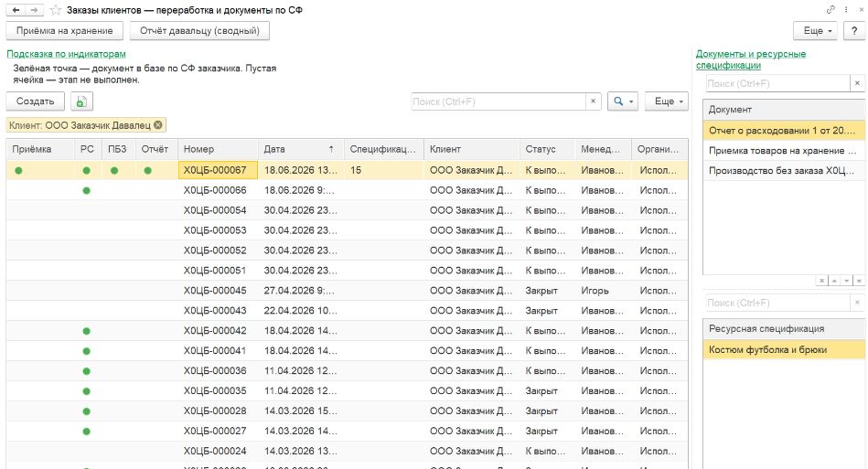
Task: Sort by the Приёмка column header
Action: coord(40,149)
